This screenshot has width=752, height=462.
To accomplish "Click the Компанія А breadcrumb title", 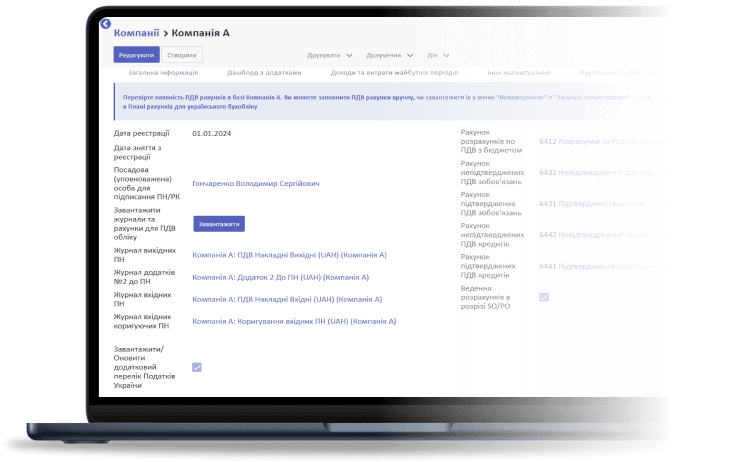I will (x=200, y=33).
